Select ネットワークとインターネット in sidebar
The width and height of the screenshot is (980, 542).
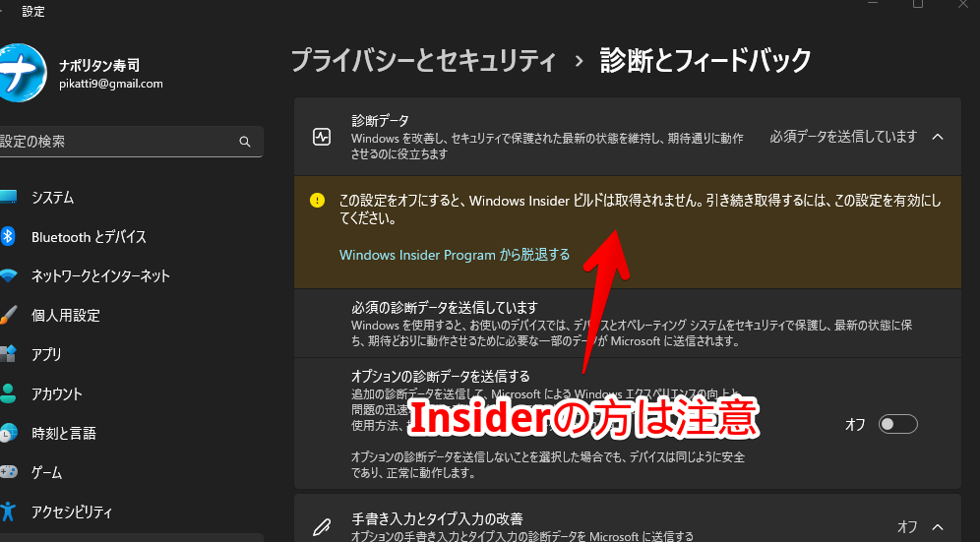100,275
